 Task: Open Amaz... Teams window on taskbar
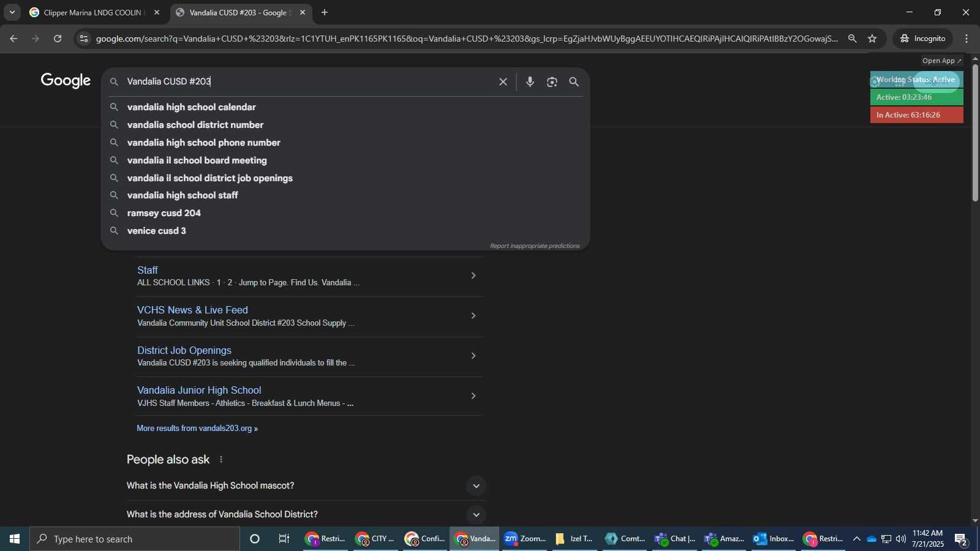pyautogui.click(x=724, y=539)
